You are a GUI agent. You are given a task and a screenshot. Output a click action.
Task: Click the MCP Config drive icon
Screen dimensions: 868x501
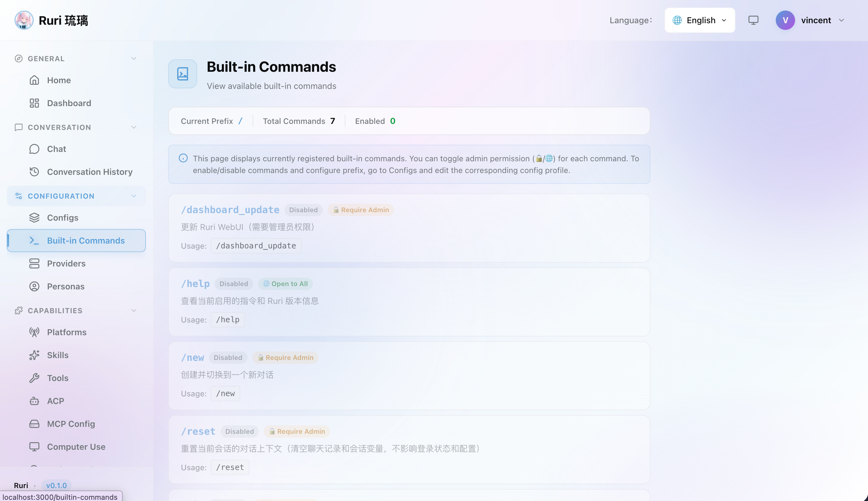click(34, 424)
